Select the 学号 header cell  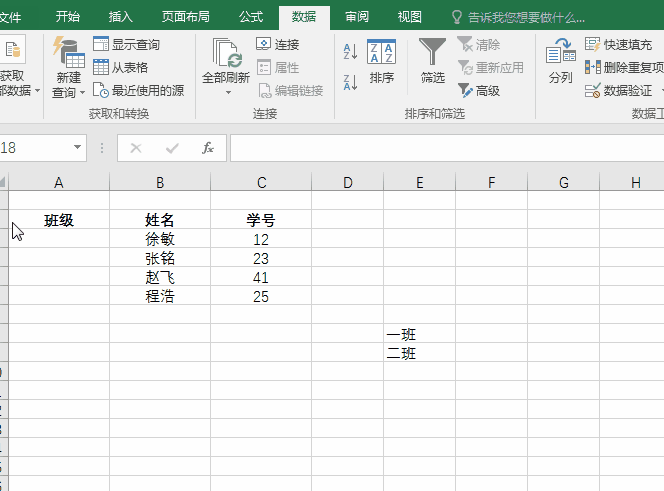[x=261, y=220]
